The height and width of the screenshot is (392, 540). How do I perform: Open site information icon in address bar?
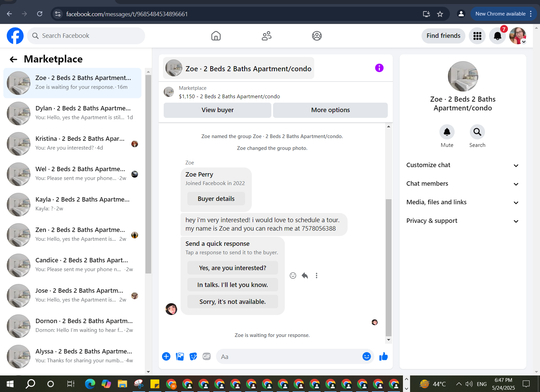coord(58,14)
